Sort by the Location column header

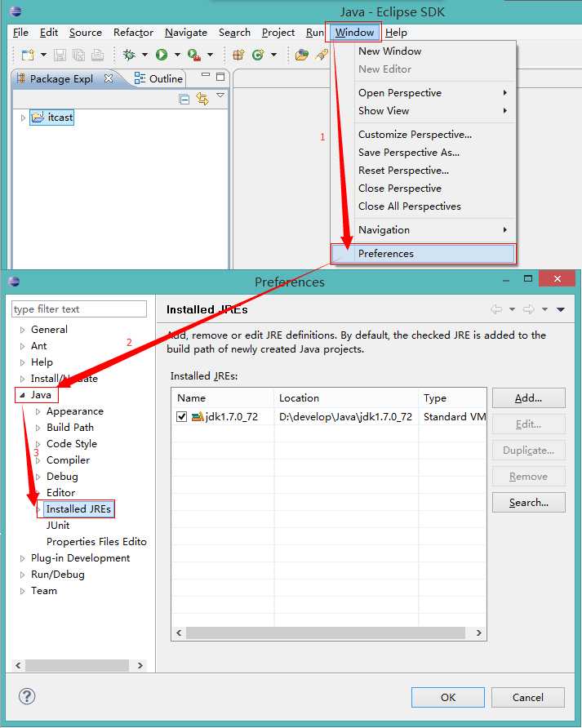coord(345,398)
